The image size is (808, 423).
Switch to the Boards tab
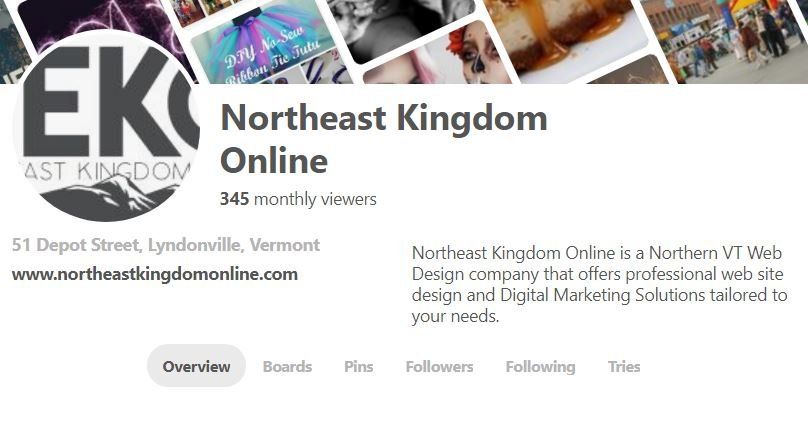[288, 366]
